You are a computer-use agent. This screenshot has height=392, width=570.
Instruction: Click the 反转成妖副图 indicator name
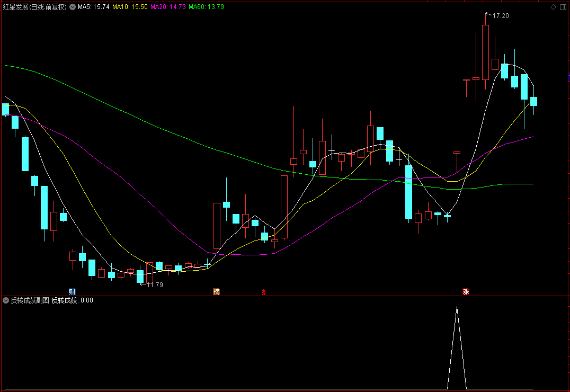point(30,300)
